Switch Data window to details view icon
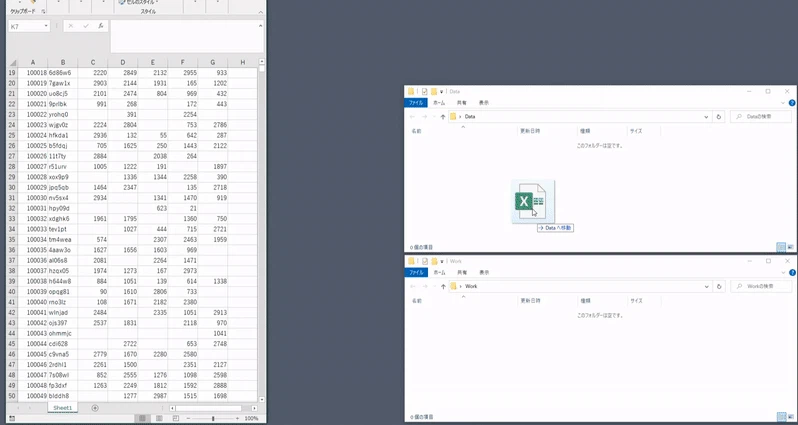Viewport: 798px width, 425px height. 781,247
